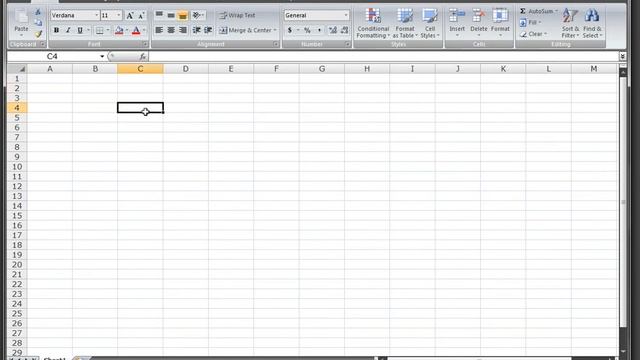Select column H header
Viewport: 640px width, 360px height.
click(367, 69)
